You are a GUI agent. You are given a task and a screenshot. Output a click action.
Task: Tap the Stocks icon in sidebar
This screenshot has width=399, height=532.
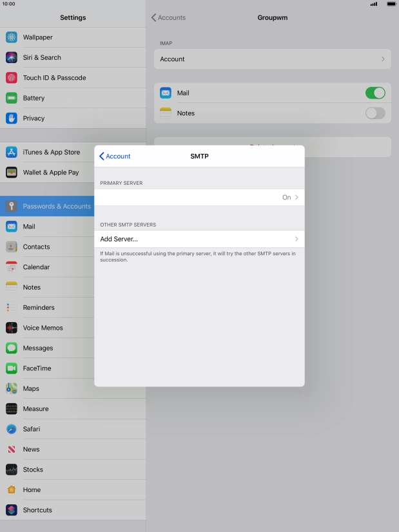coord(12,470)
